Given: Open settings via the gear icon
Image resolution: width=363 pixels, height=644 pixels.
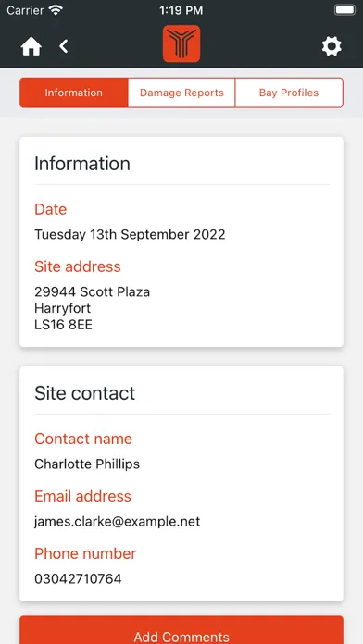Looking at the screenshot, I should [332, 46].
